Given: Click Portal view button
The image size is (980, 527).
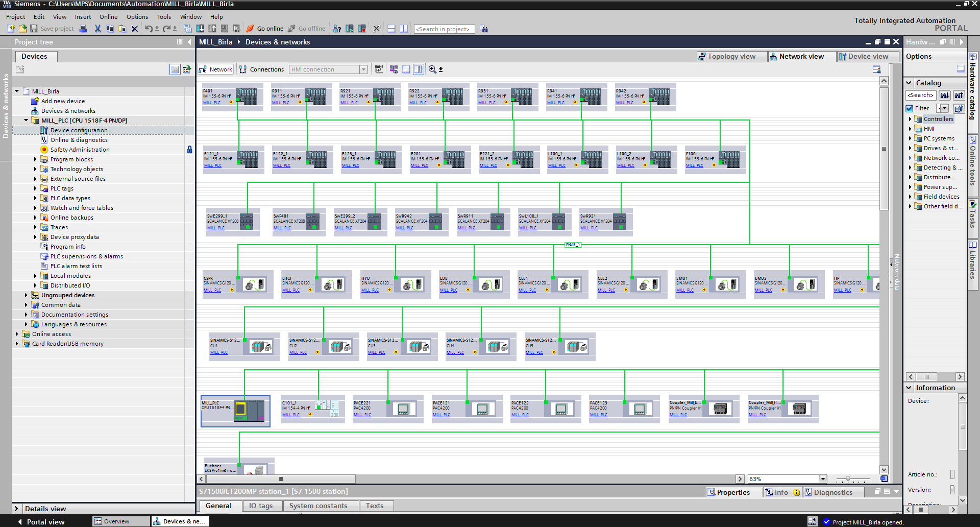Looking at the screenshot, I should coord(41,522).
